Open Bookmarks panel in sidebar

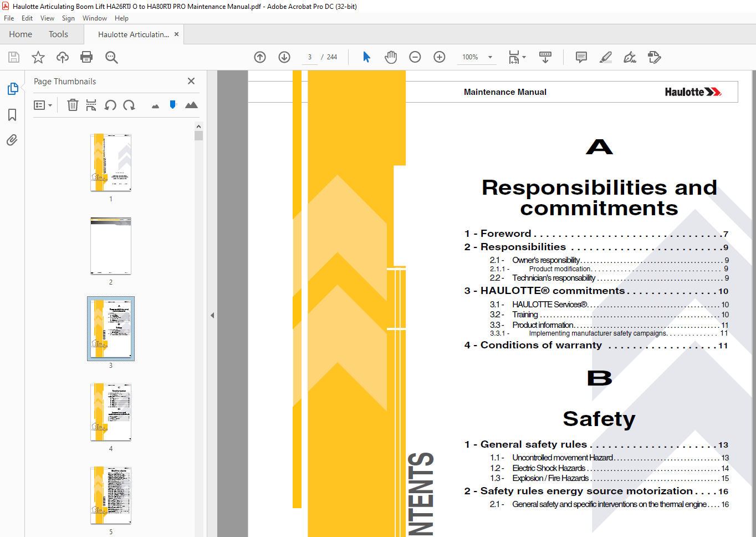(12, 115)
